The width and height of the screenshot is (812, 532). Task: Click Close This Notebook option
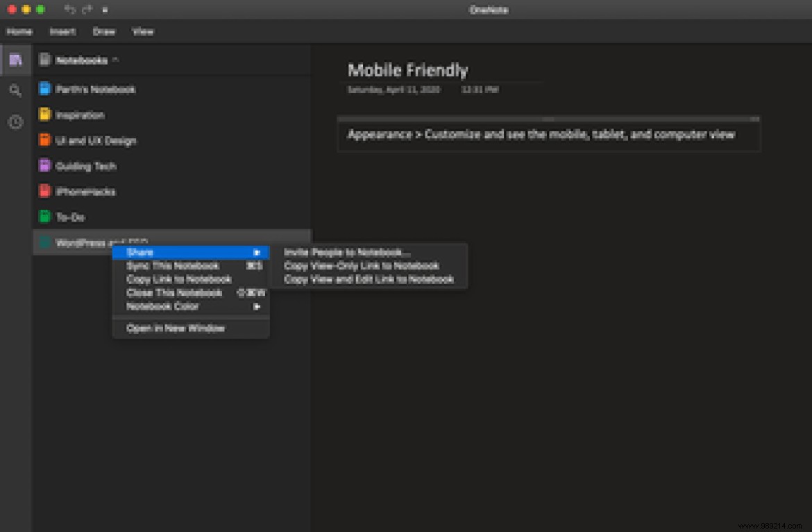click(x=174, y=292)
